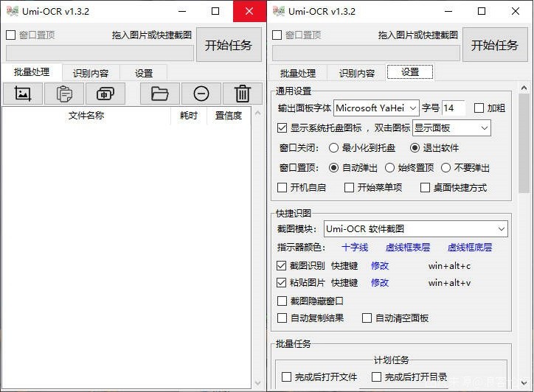
Task: Enable 完成后打开目录 checkbox
Action: tap(376, 377)
